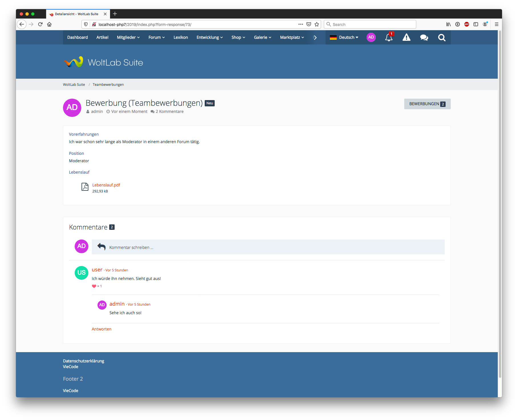
Task: Open the Dashboard menu item
Action: pos(78,37)
